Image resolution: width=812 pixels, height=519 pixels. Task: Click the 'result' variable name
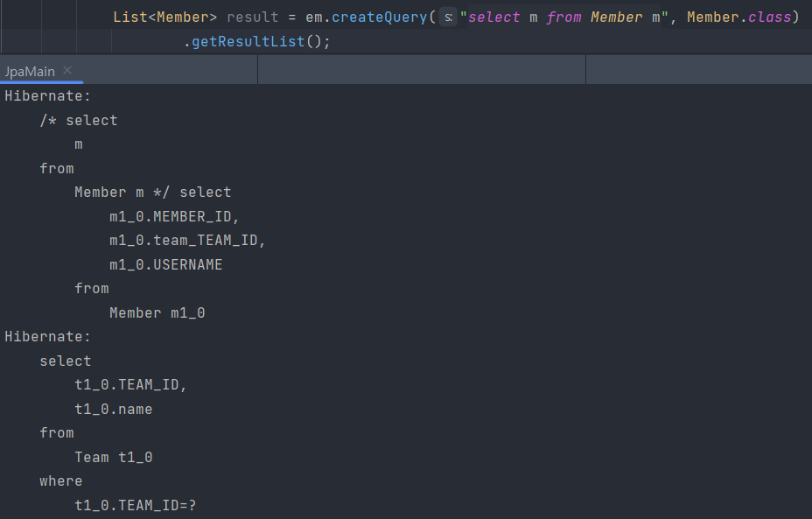(252, 18)
